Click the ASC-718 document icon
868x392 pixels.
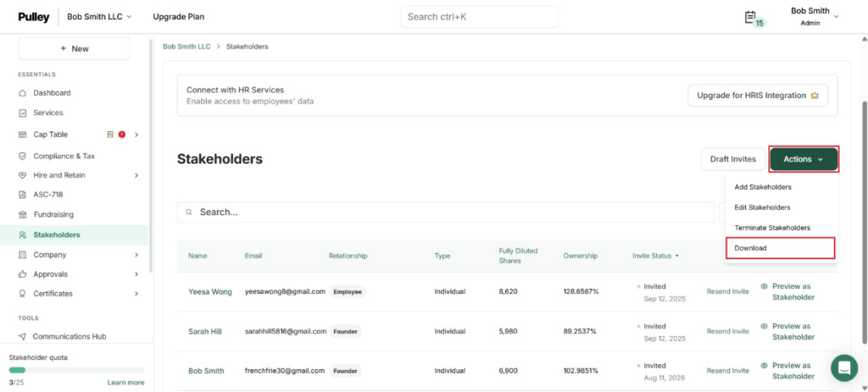click(22, 195)
